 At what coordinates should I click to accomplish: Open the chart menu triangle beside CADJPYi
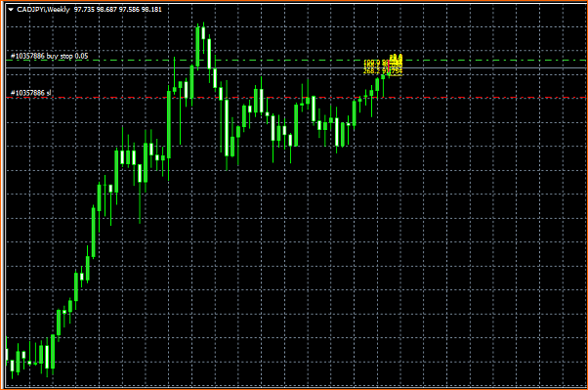(11, 10)
